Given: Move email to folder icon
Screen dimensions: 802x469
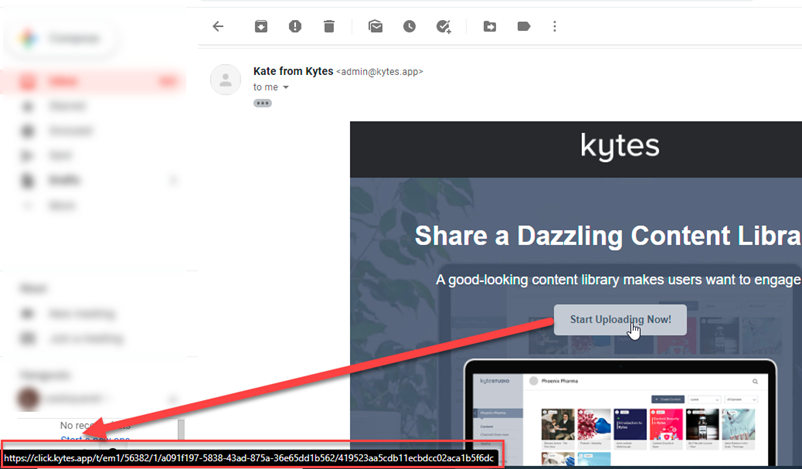Looking at the screenshot, I should pos(489,27).
